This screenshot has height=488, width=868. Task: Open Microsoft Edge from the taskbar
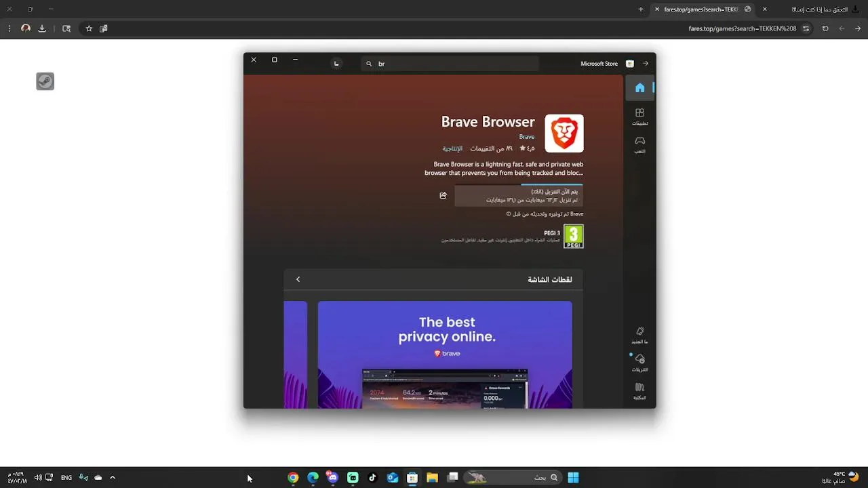pos(313,477)
